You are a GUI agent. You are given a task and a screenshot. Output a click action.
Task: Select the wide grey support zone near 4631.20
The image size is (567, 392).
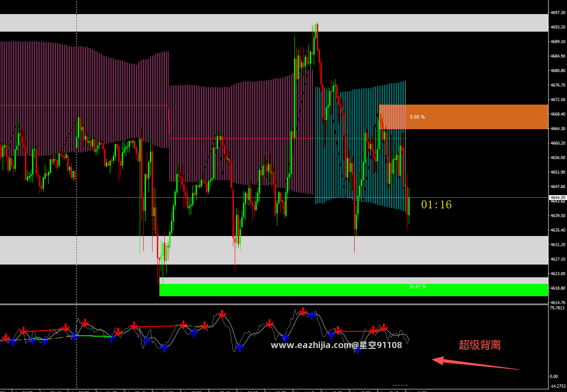(x=274, y=250)
